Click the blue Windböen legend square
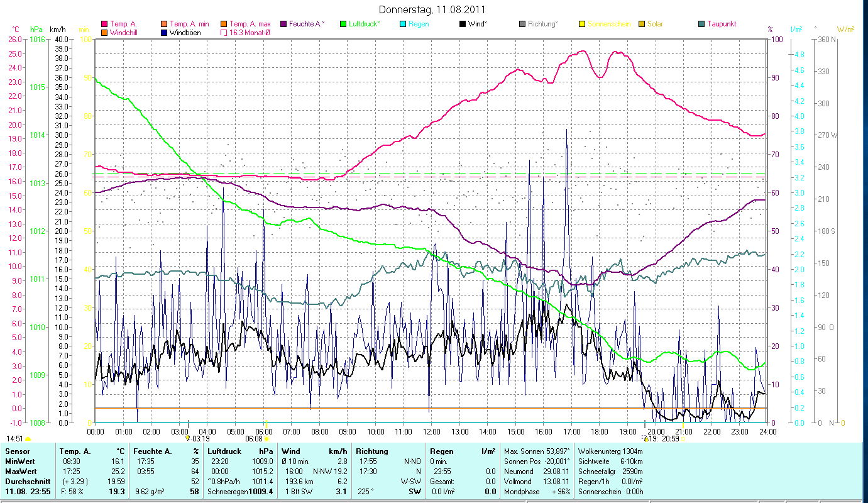The height and width of the screenshot is (503, 868). click(x=165, y=32)
